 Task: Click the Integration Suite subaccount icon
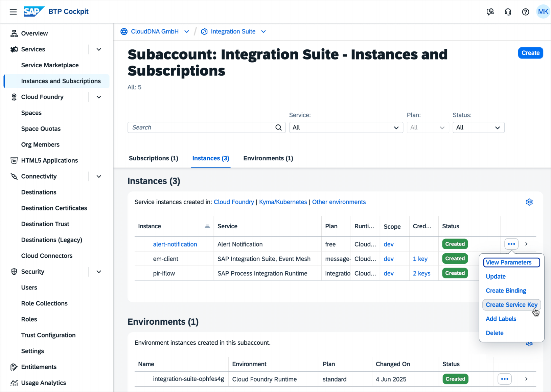pyautogui.click(x=204, y=31)
